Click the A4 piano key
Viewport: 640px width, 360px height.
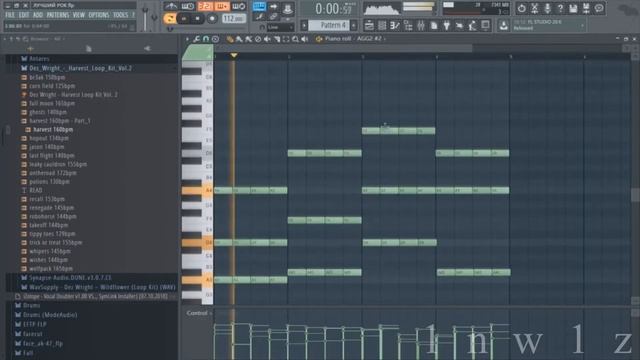197,190
